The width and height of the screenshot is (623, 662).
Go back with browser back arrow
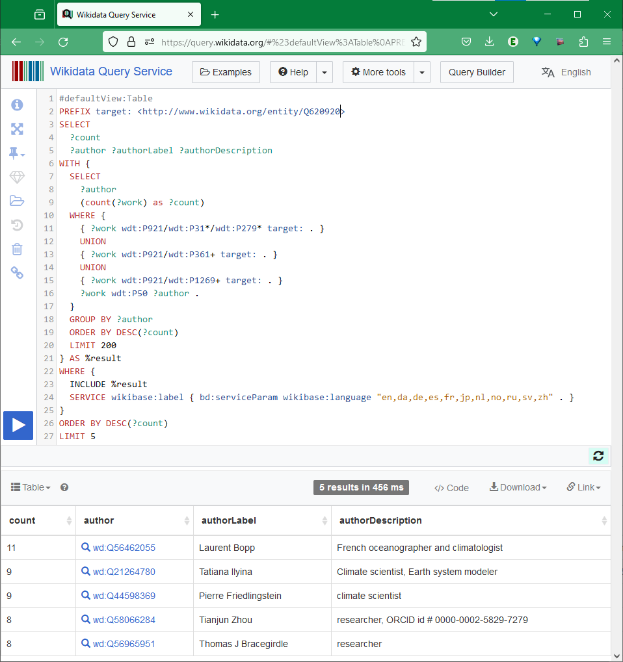[16, 42]
